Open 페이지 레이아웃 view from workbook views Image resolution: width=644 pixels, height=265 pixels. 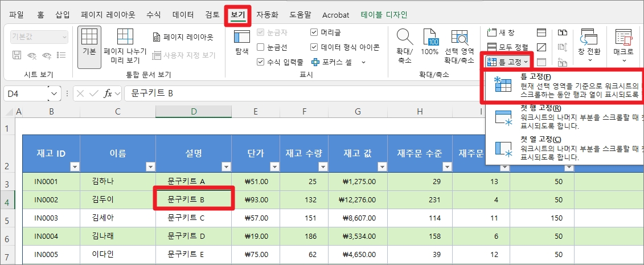point(183,37)
